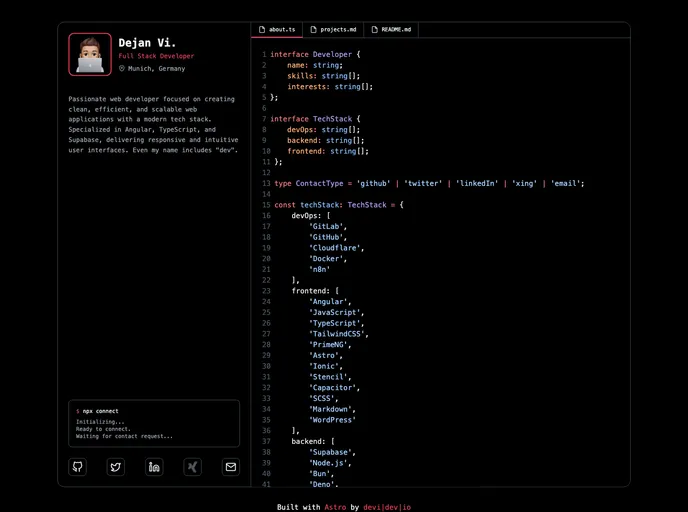
Task: Click the email envelope icon
Action: 231,467
